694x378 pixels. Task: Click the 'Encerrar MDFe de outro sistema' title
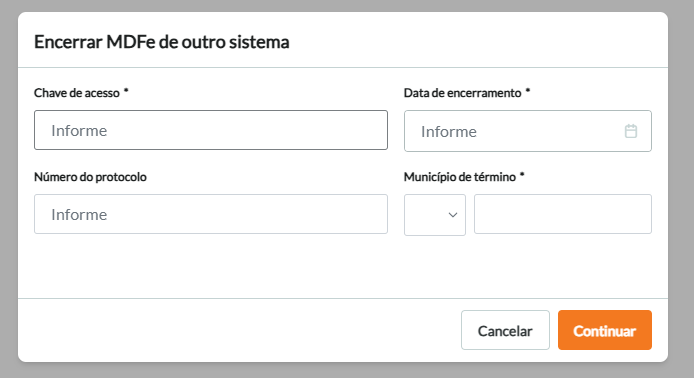[162, 42]
